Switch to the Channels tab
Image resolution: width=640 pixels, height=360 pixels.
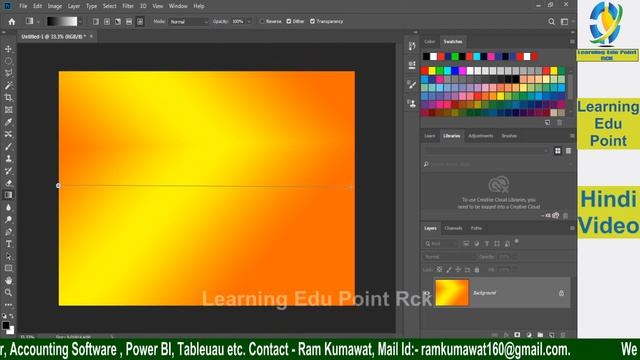click(x=453, y=228)
